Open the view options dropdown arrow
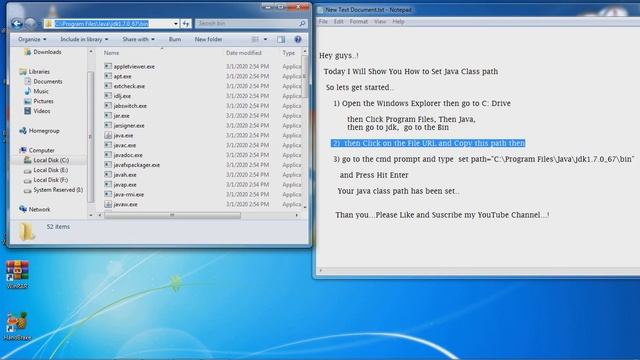 [x=265, y=39]
